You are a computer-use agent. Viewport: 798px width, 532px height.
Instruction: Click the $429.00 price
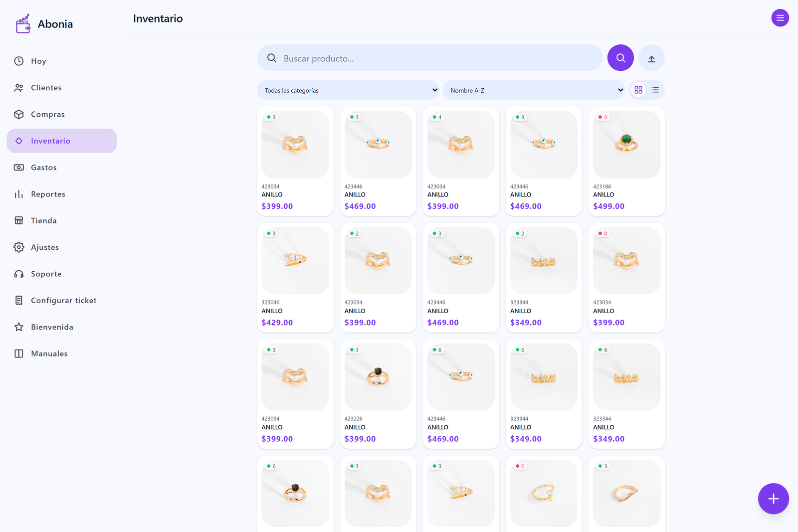[x=277, y=323]
